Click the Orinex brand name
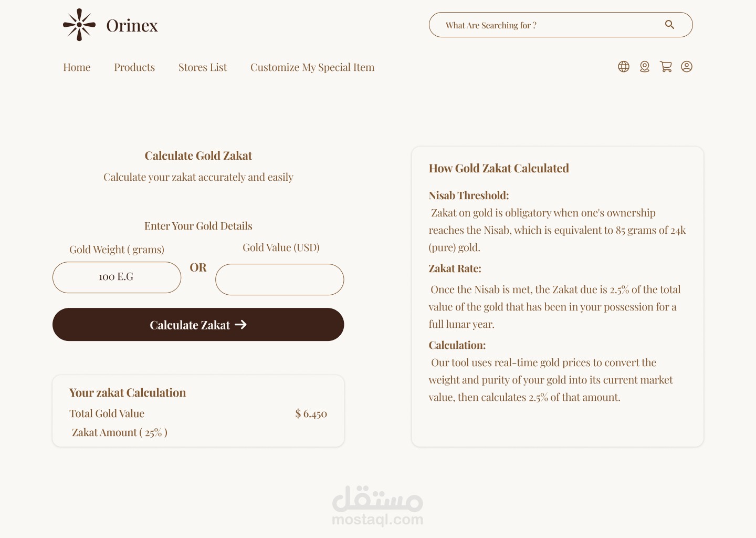 click(x=132, y=25)
